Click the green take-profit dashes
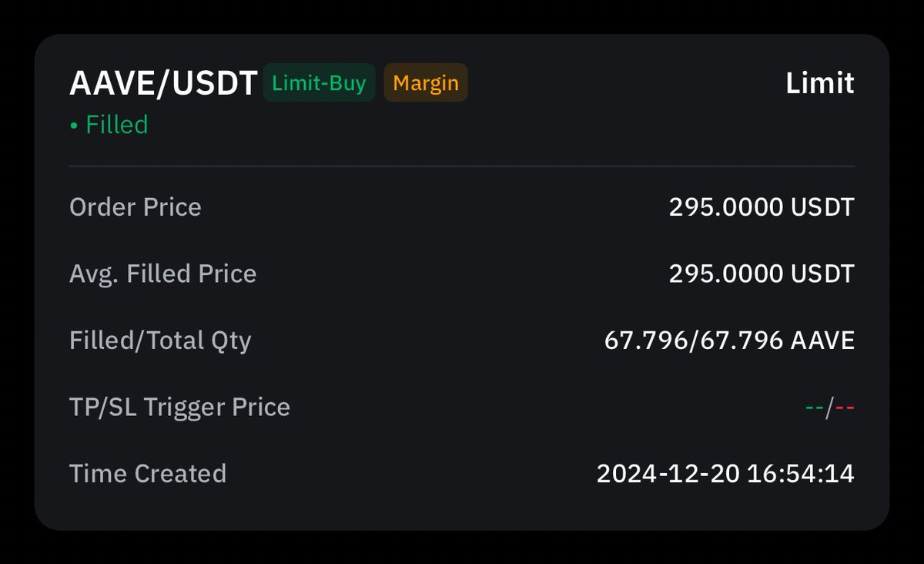 (x=815, y=408)
